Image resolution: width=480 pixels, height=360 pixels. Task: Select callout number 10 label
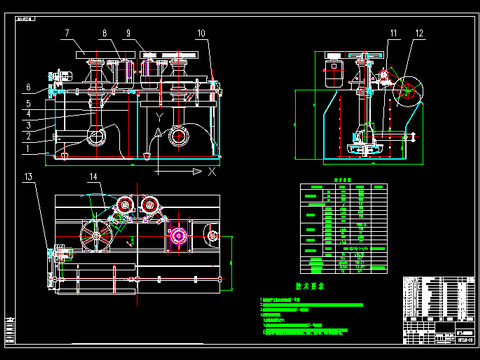[201, 33]
